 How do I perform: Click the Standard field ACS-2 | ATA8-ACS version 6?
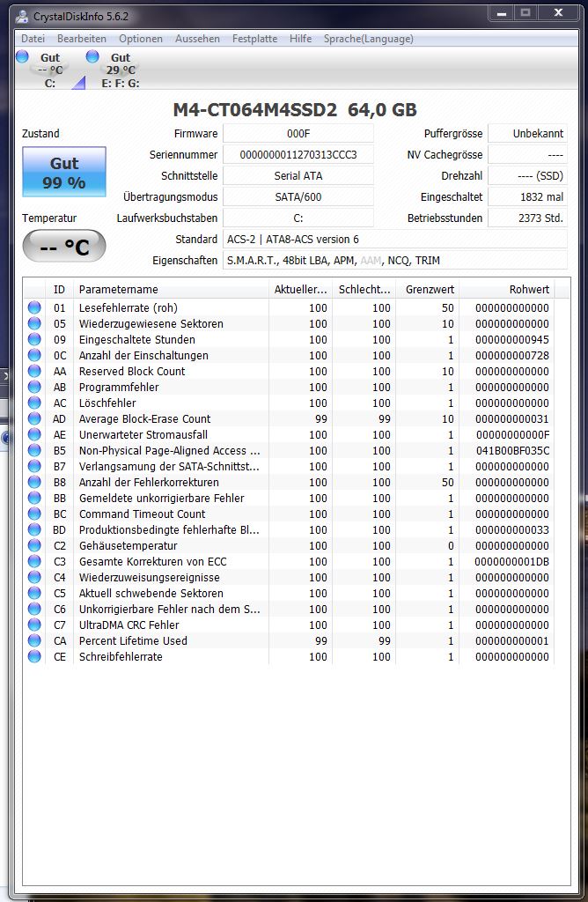tap(395, 240)
